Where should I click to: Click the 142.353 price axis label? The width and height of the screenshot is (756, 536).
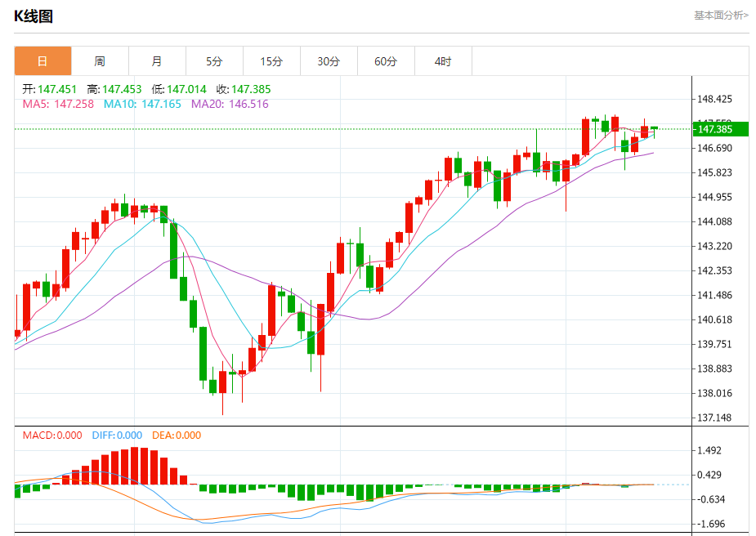[x=714, y=271]
